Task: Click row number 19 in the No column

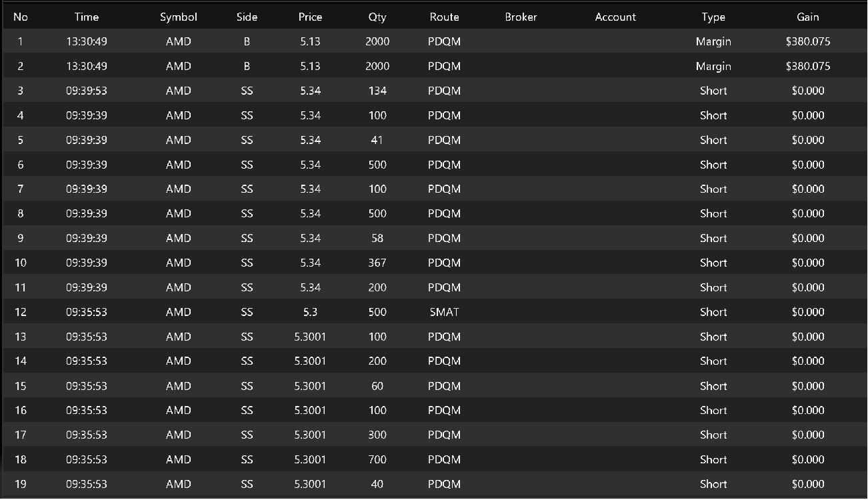Action: (x=21, y=484)
